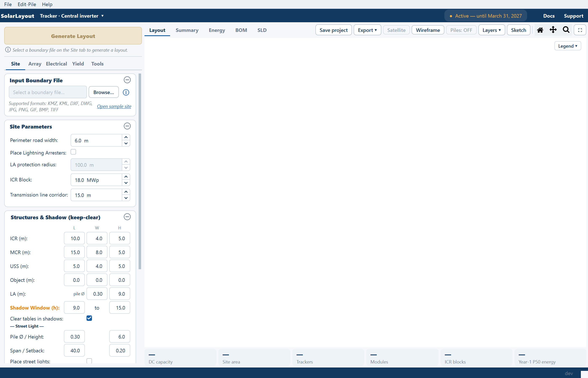Image resolution: width=588 pixels, height=378 pixels.
Task: Open the Yield panel tab
Action: [x=78, y=64]
